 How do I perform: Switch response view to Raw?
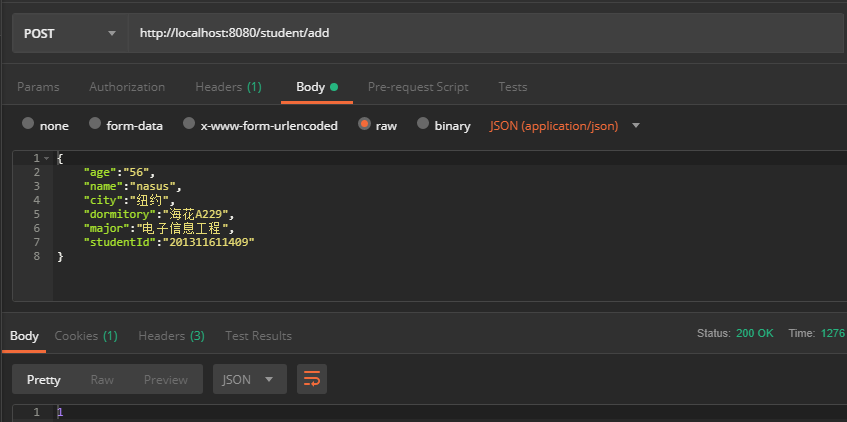(x=102, y=379)
